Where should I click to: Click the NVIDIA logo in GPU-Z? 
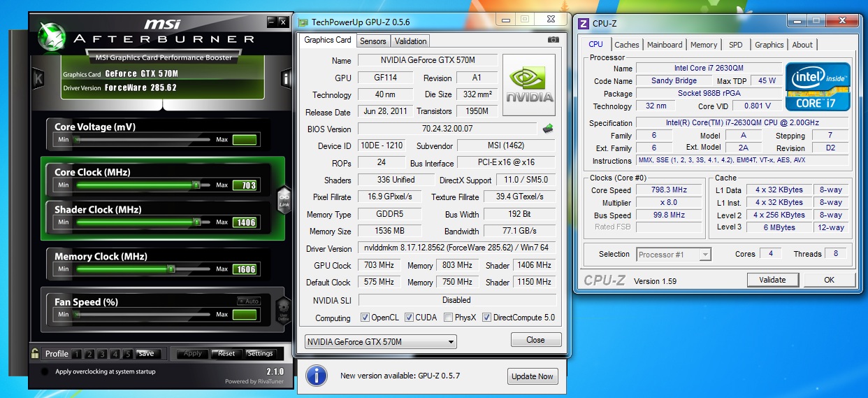point(529,85)
